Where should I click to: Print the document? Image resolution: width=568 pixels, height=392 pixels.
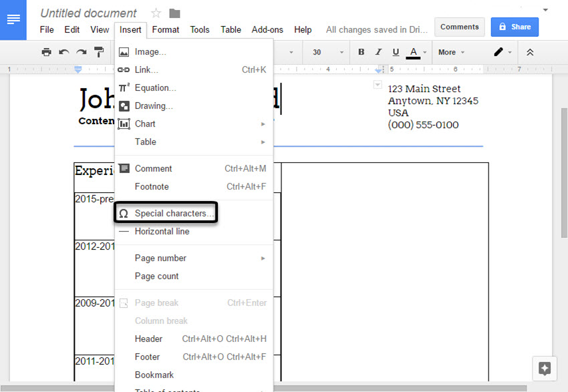click(x=46, y=52)
